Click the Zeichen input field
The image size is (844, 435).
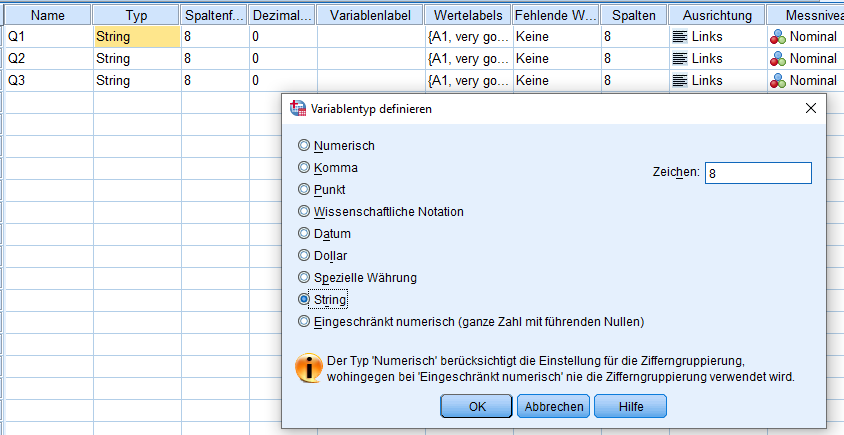[x=757, y=173]
